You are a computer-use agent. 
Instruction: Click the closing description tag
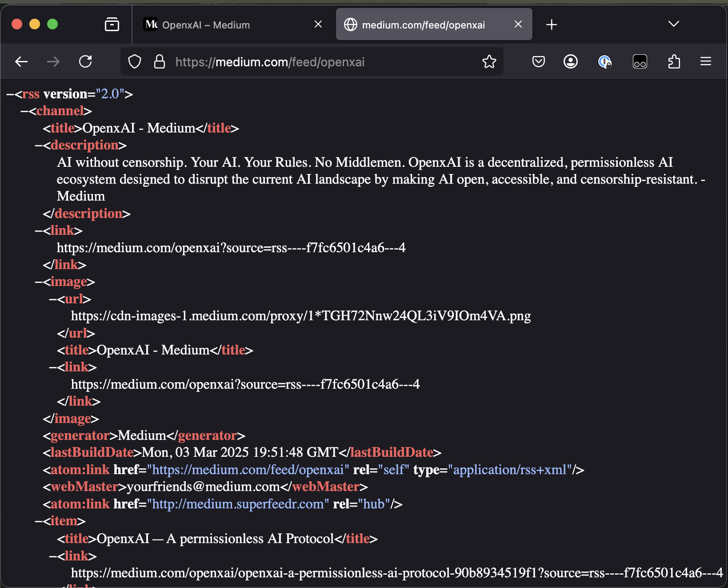87,213
